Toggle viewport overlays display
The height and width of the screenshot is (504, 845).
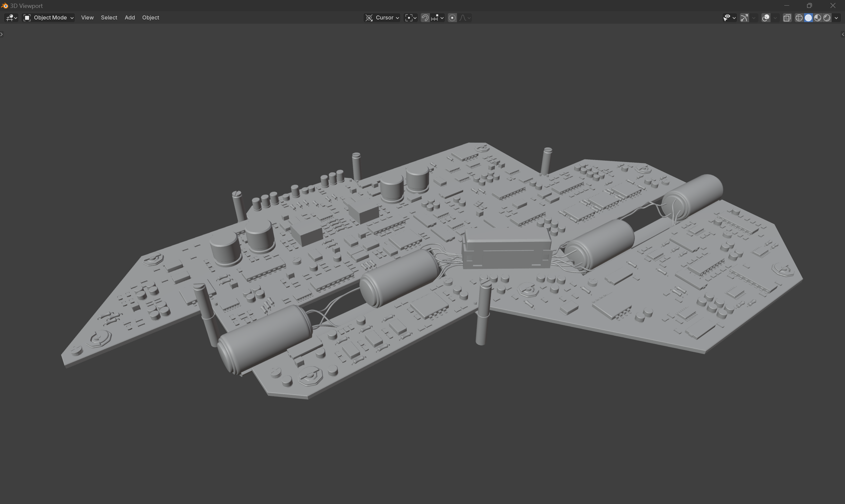point(765,18)
